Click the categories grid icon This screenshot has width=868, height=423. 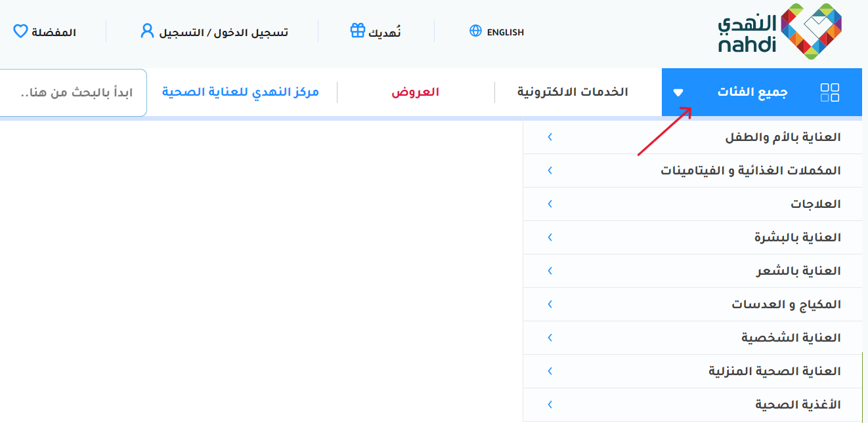[831, 92]
